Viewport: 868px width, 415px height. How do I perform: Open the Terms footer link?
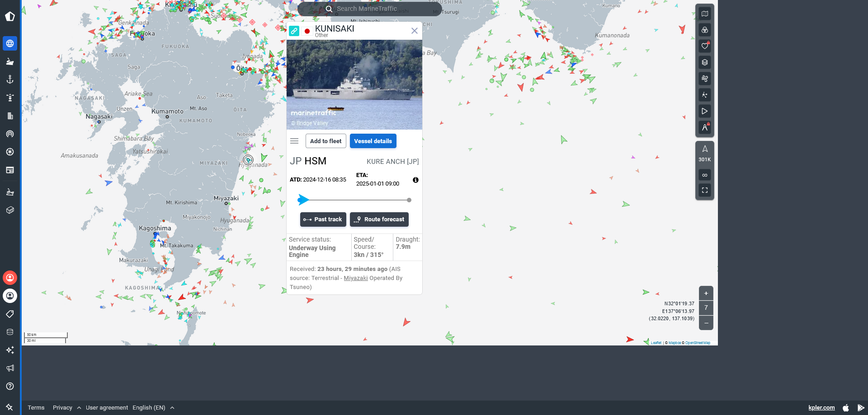click(x=36, y=408)
